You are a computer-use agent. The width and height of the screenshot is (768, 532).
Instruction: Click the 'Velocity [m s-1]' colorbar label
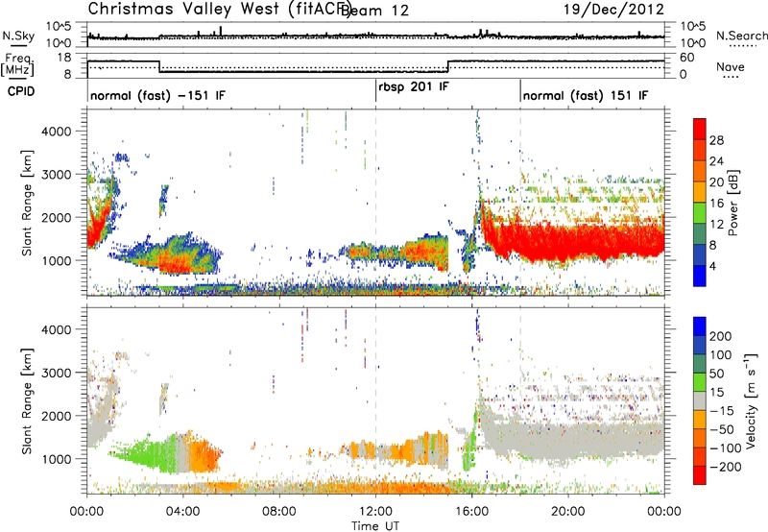(x=750, y=400)
